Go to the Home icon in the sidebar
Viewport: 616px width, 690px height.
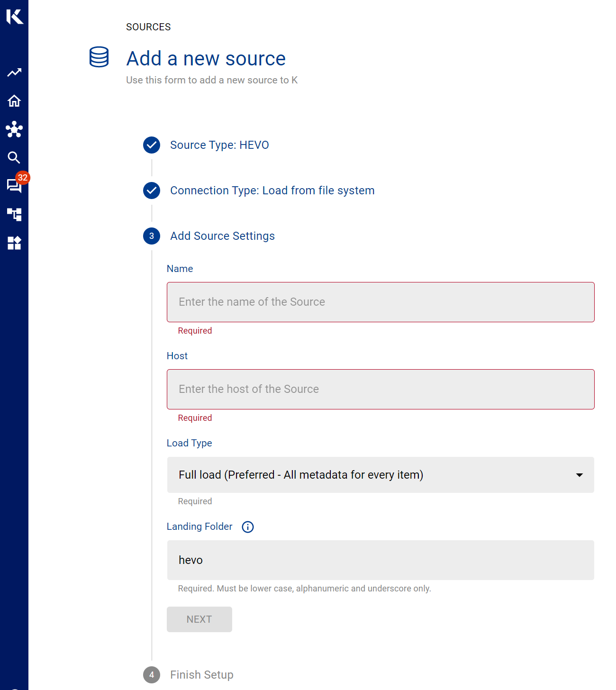pos(14,101)
